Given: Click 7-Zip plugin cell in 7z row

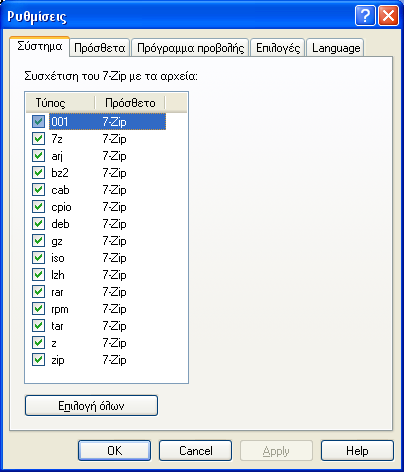Looking at the screenshot, I should click(114, 139).
